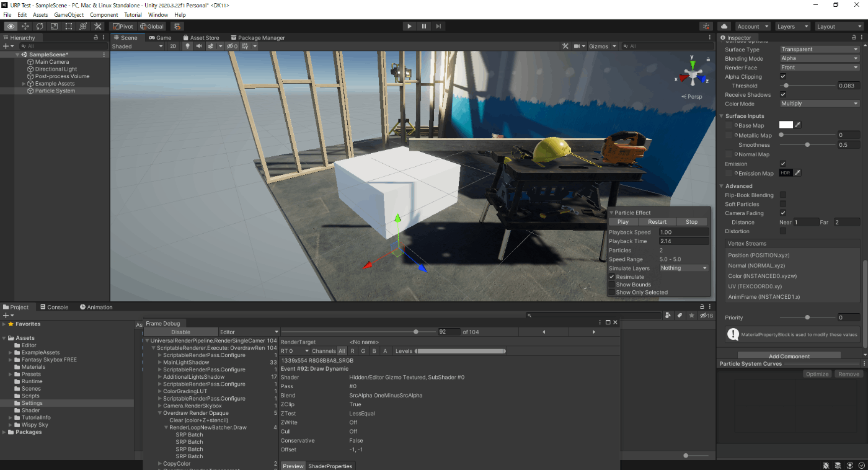Expand Example Assets in Hierarchy

pos(24,84)
